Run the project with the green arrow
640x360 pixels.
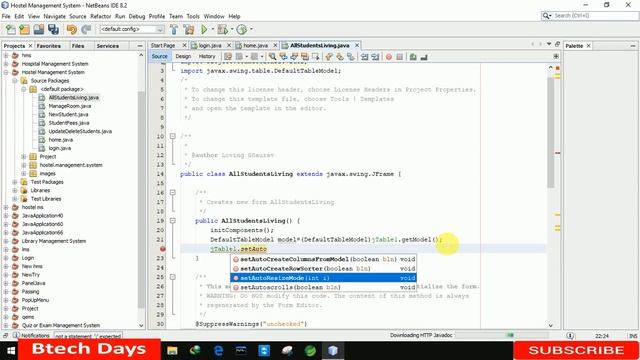pyautogui.click(x=204, y=29)
